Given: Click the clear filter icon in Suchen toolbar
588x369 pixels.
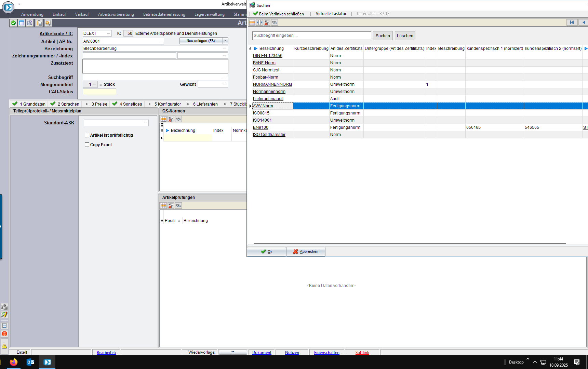Looking at the screenshot, I should [267, 23].
